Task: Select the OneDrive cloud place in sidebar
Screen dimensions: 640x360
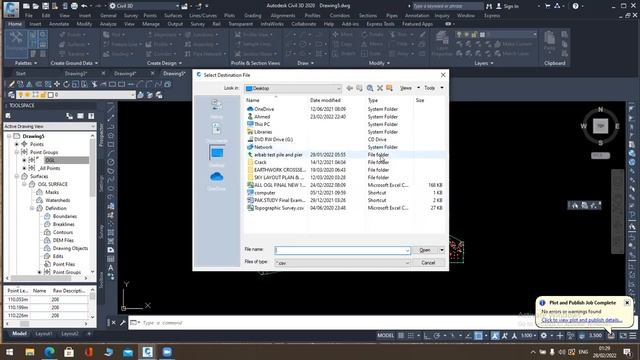Action: tap(216, 180)
